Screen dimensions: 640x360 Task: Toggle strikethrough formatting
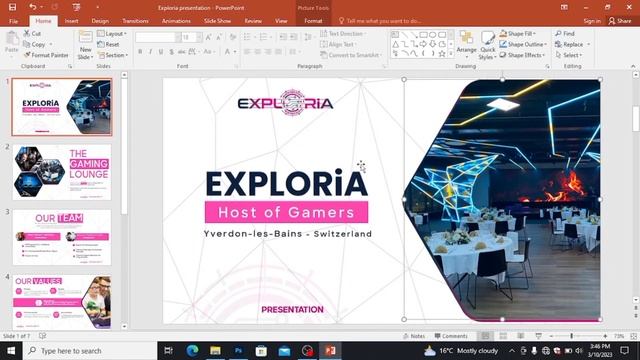(182, 52)
